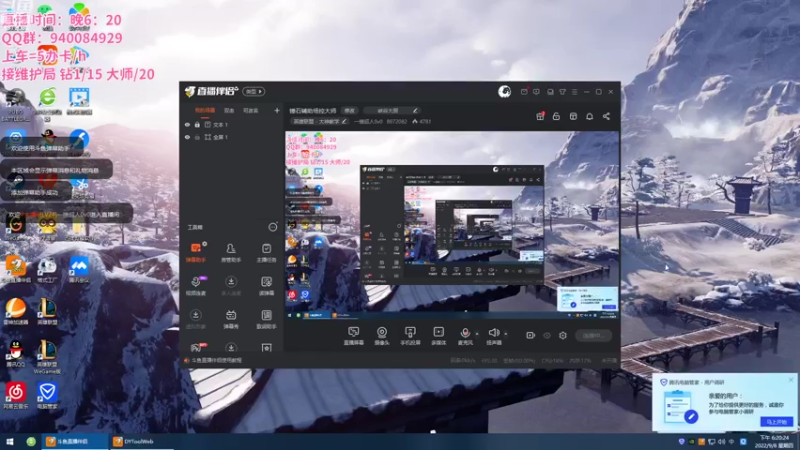
Task: Open 雷神加速器 desktop shortcut
Action: pos(16,311)
